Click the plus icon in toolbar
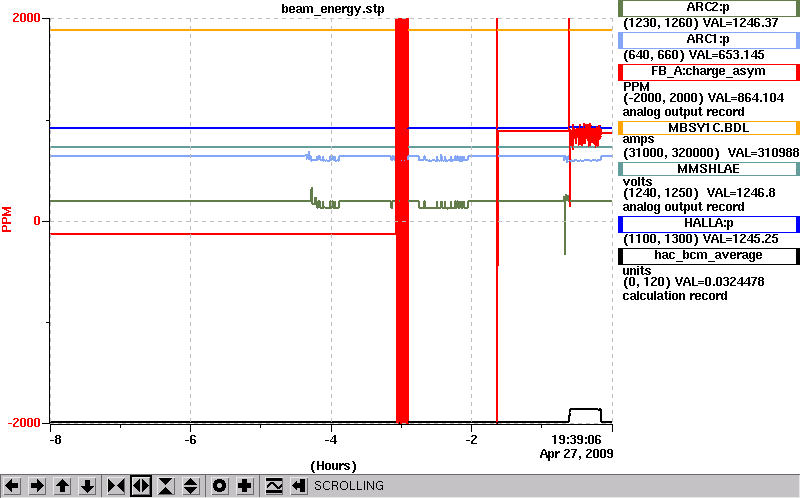800x498 pixels. (244, 486)
